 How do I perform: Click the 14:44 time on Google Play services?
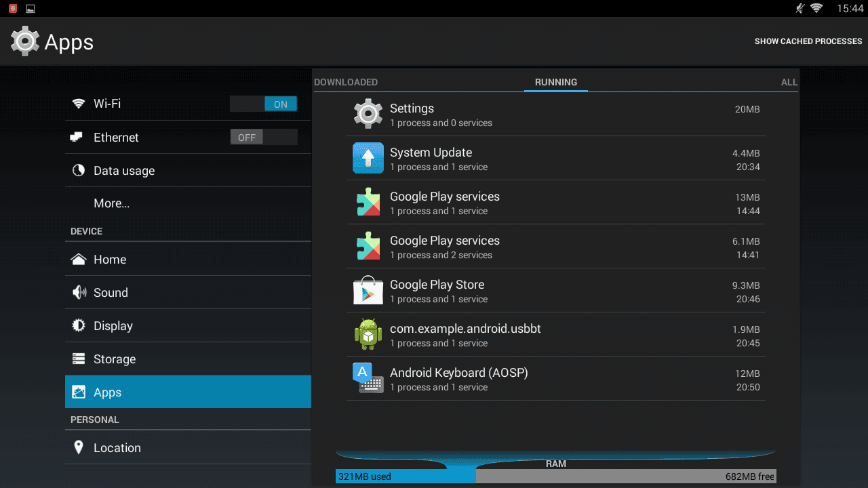748,211
